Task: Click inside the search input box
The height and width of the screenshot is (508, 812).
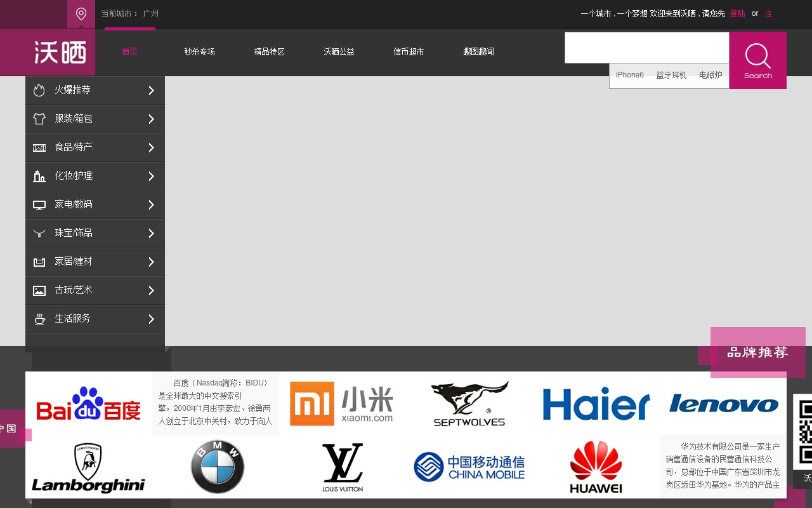Action: click(647, 48)
